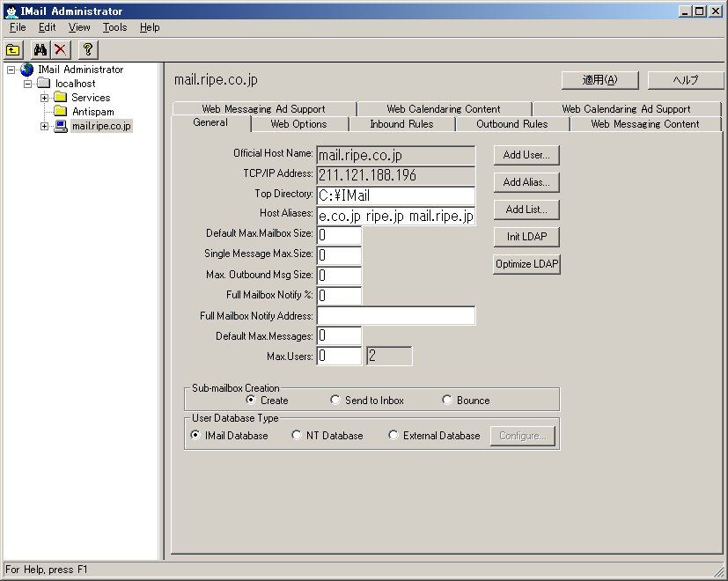Collapse the IMail Administrator root node
Image resolution: width=728 pixels, height=581 pixels.
(x=11, y=70)
